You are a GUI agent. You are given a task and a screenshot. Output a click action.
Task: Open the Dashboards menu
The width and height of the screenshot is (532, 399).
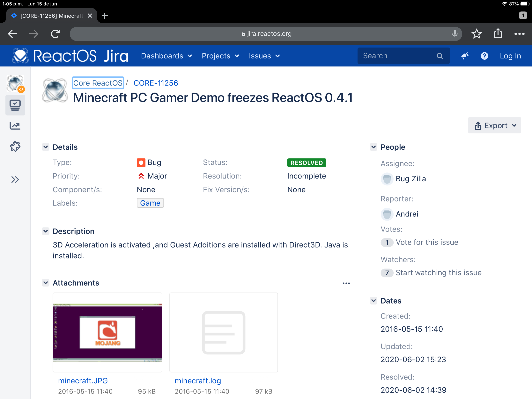(x=166, y=56)
